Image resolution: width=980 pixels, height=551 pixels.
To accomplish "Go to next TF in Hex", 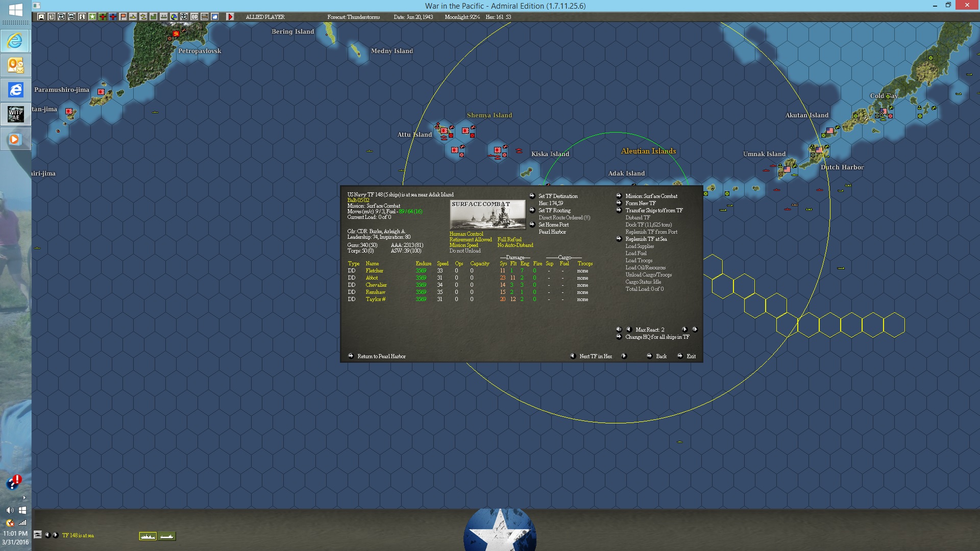I will click(624, 356).
